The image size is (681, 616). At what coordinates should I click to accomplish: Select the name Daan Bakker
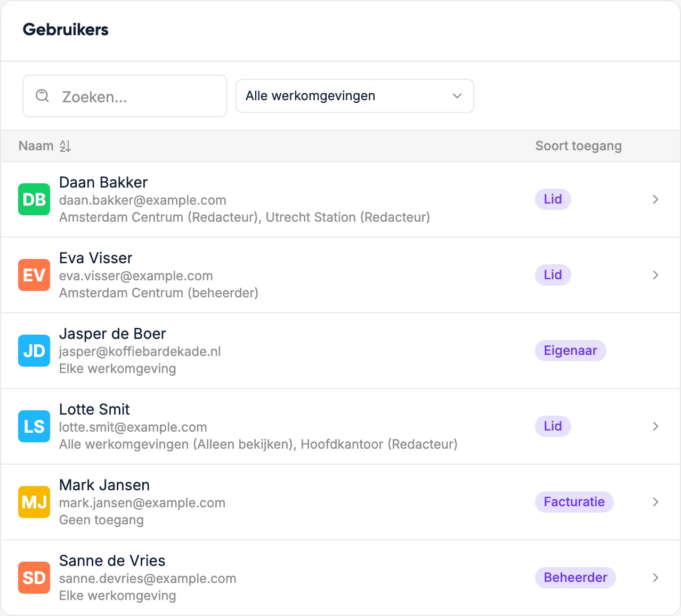[x=103, y=182]
